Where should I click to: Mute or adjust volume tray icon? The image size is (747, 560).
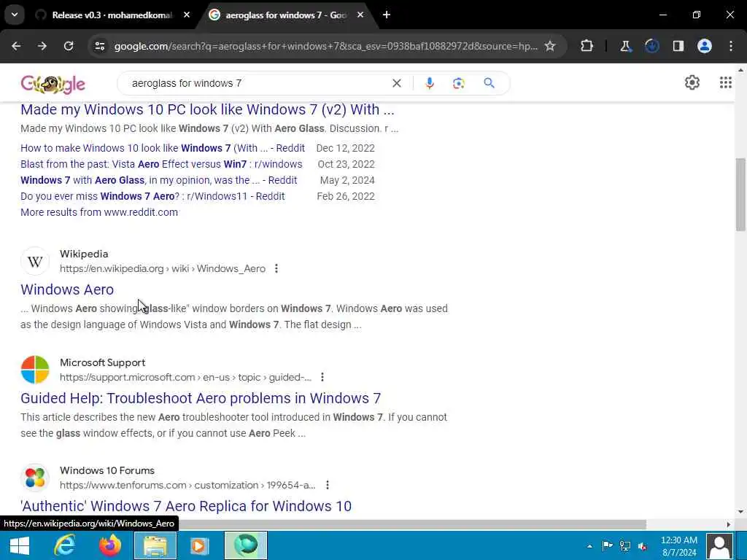643,546
